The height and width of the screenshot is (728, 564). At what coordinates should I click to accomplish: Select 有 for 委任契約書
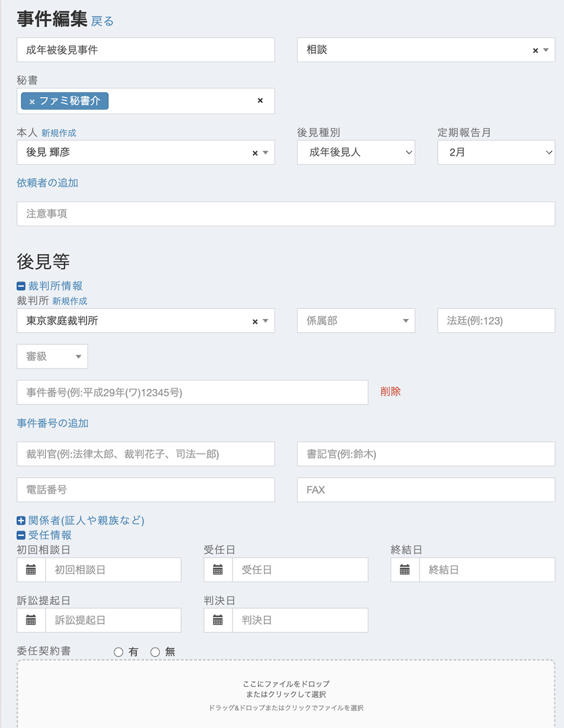pos(118,652)
